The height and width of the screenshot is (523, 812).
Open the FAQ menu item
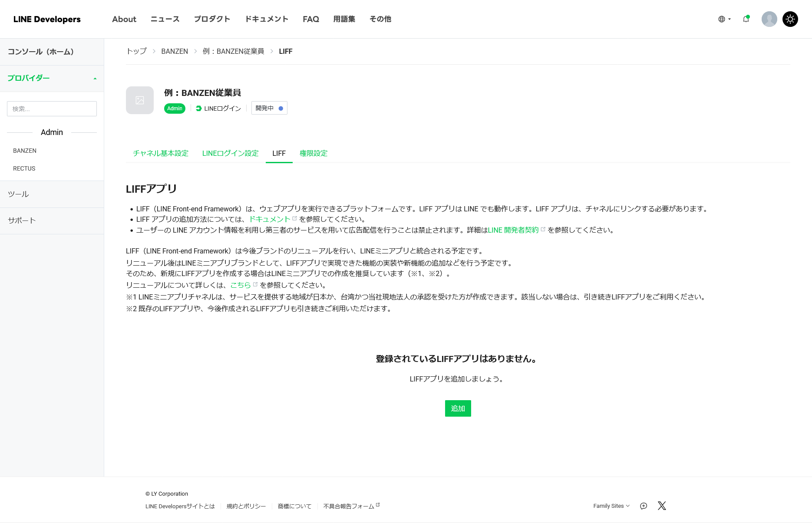point(311,19)
